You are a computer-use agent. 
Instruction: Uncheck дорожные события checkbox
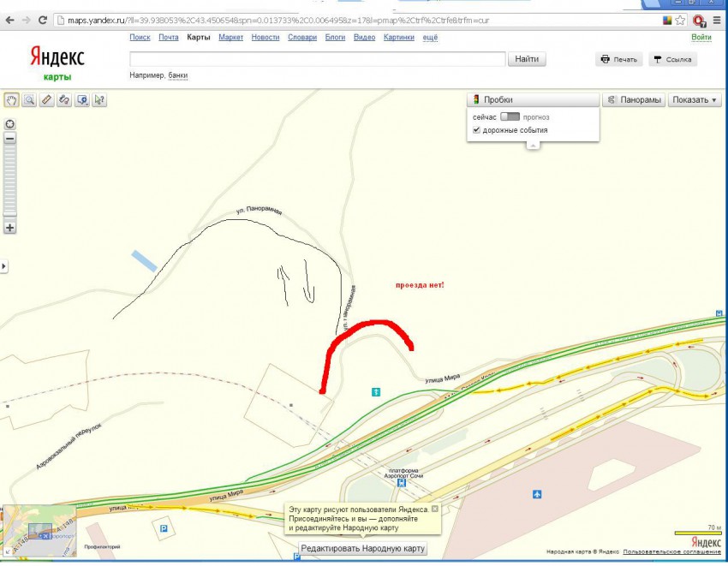[477, 130]
